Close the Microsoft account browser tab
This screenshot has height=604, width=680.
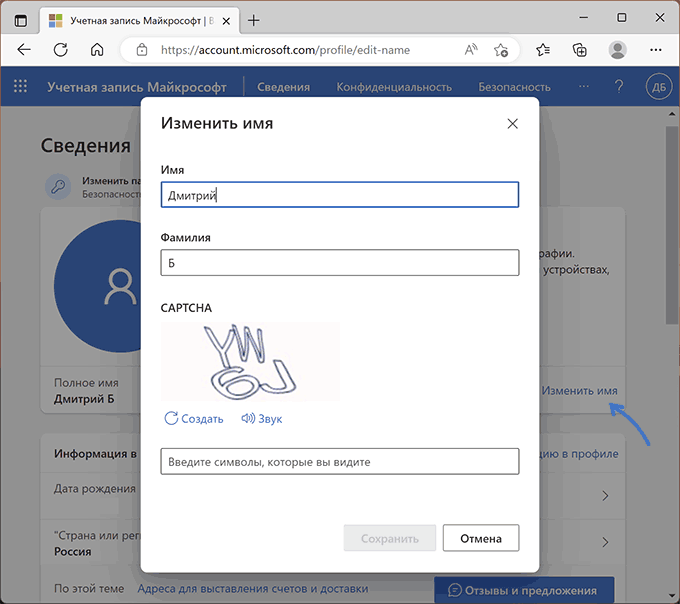click(226, 21)
